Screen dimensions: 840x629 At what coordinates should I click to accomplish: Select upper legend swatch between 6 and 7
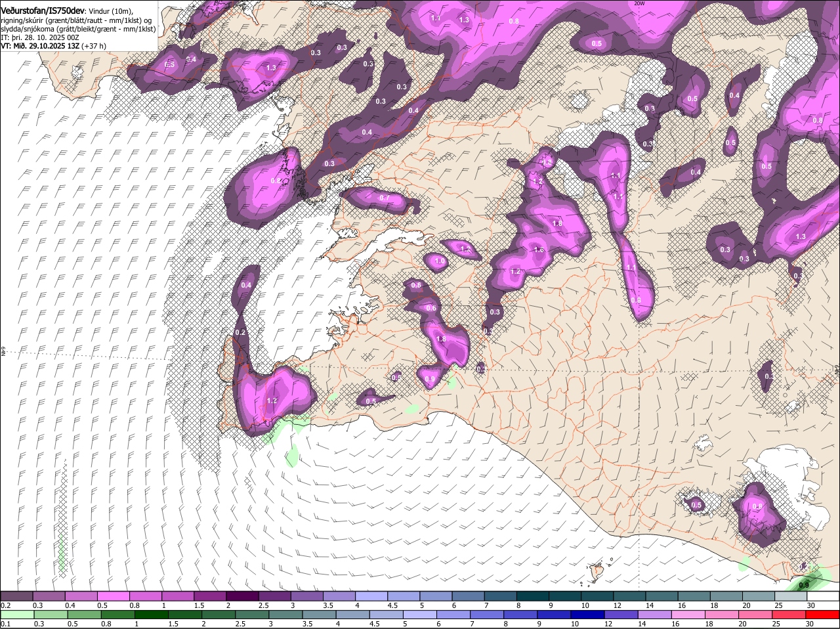pos(468,596)
